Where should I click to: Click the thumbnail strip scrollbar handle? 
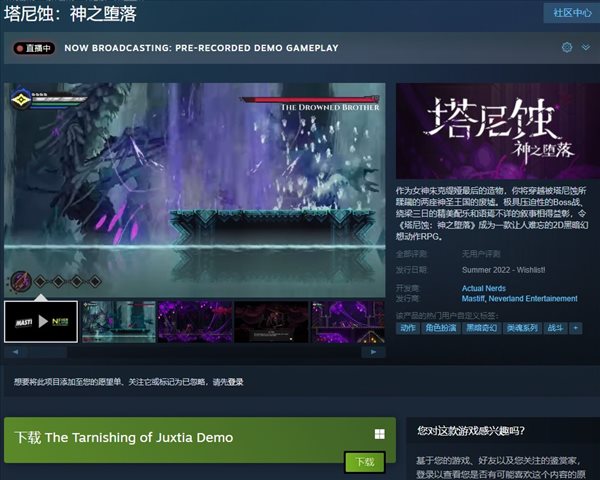coord(48,352)
